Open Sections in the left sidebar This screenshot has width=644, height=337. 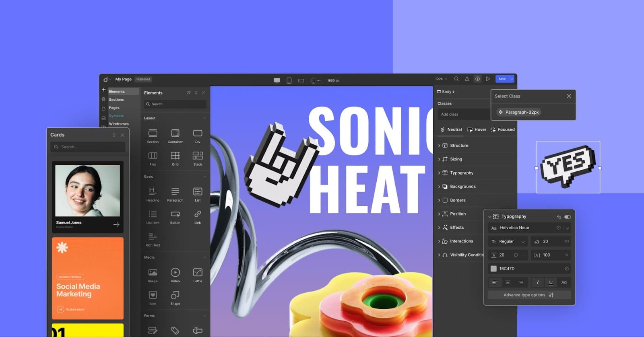click(x=116, y=100)
